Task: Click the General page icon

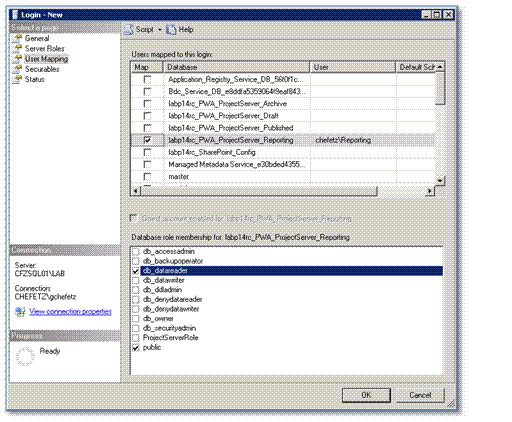Action: click(x=17, y=38)
